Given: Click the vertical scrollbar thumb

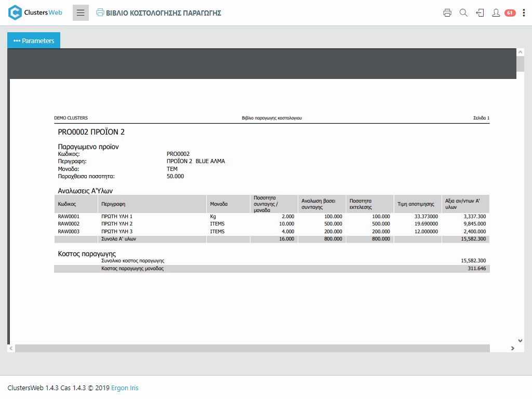Looking at the screenshot, I should (x=520, y=63).
